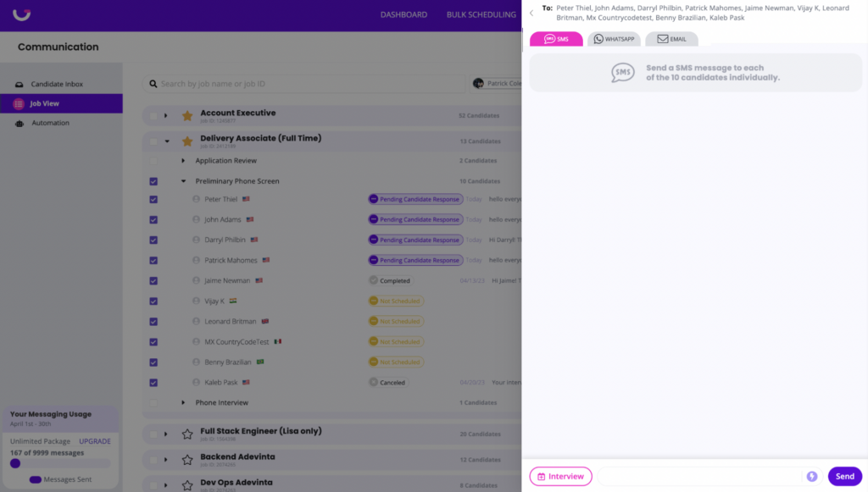Viewport: 868px width, 492px height.
Task: Unstar the Delivery Associate (Full Time) job
Action: [x=187, y=141]
